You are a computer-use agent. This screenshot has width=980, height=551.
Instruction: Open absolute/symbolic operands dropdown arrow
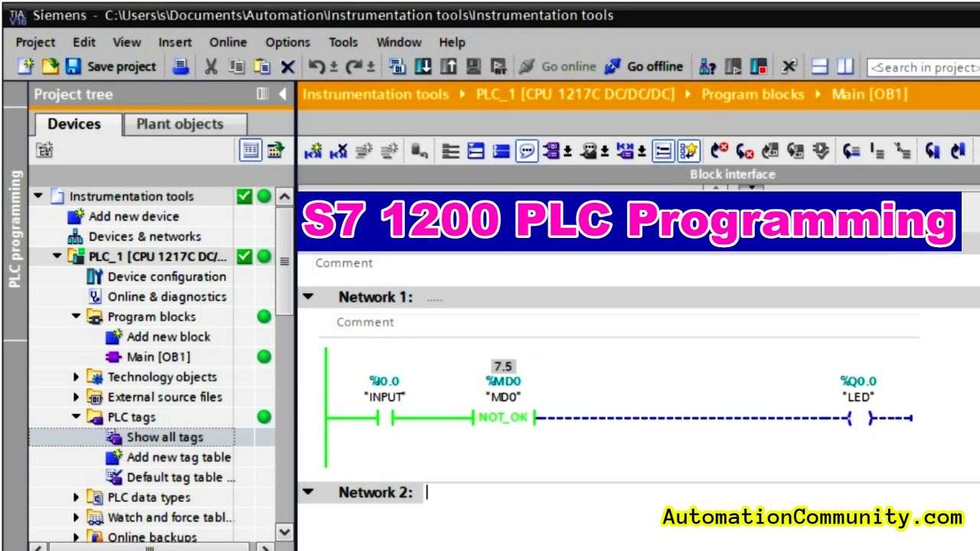[567, 151]
